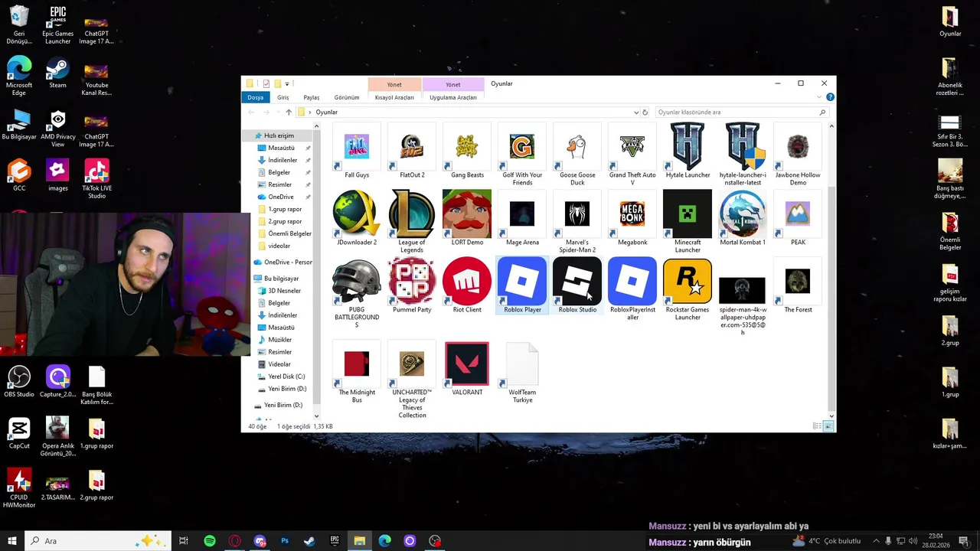Click the Windows Start button

coord(12,541)
